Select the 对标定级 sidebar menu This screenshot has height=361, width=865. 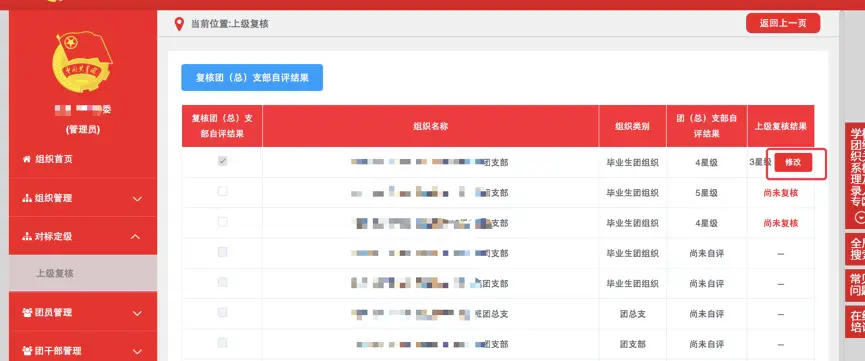[83, 236]
